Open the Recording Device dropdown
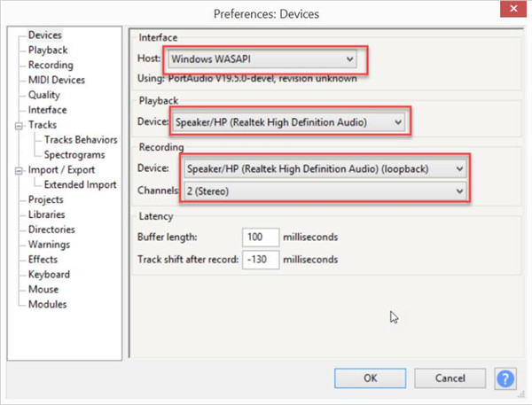Viewport: 532px width, 405px height. (x=324, y=167)
